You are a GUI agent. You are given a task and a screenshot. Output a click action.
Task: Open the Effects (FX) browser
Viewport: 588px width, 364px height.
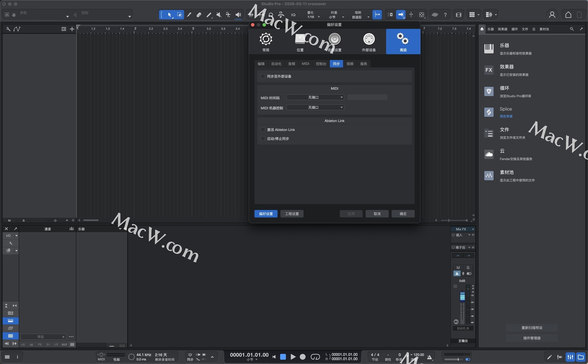489,70
